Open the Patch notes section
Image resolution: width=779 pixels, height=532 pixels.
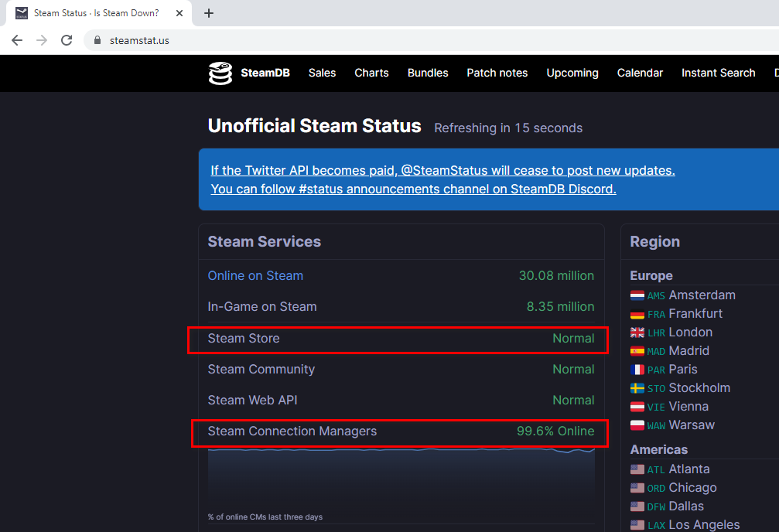pyautogui.click(x=497, y=73)
